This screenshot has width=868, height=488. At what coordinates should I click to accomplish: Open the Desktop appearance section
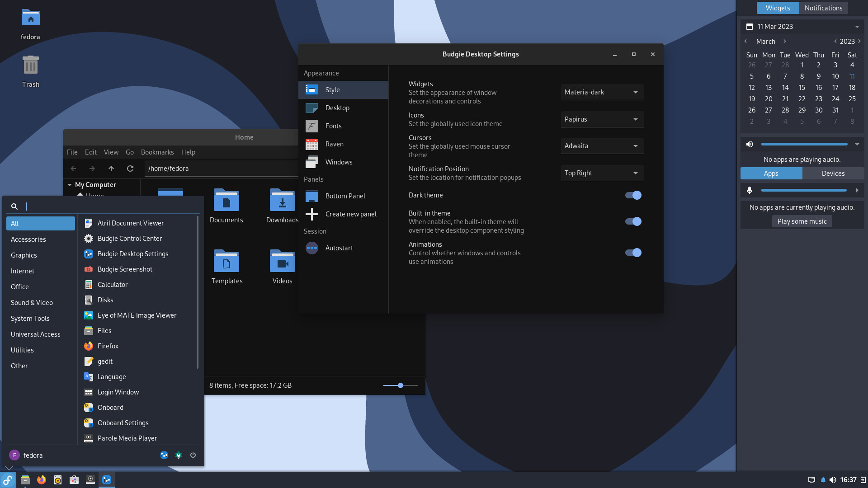point(337,108)
